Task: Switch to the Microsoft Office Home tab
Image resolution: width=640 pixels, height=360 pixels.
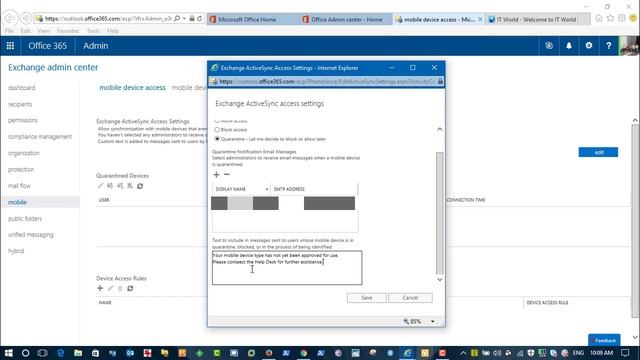Action: pos(253,19)
